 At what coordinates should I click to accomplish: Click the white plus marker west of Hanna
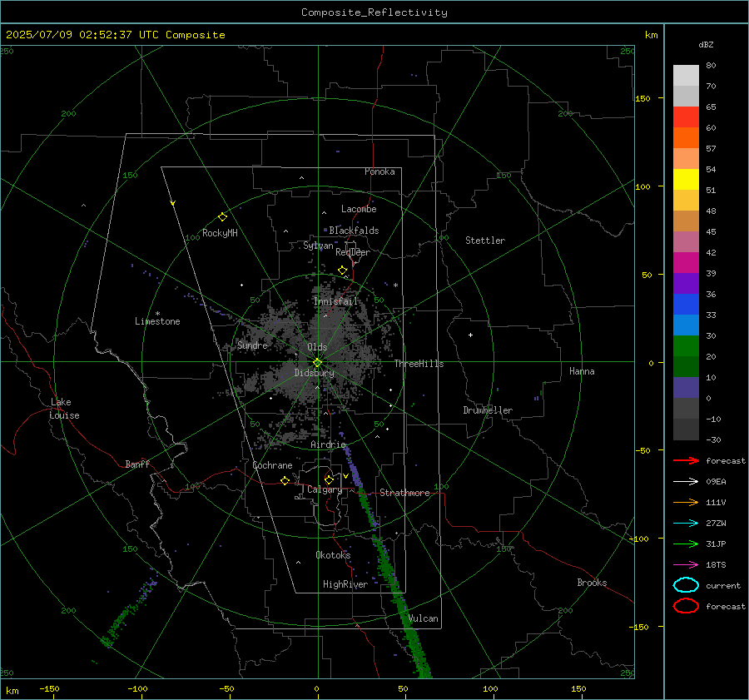(x=470, y=335)
